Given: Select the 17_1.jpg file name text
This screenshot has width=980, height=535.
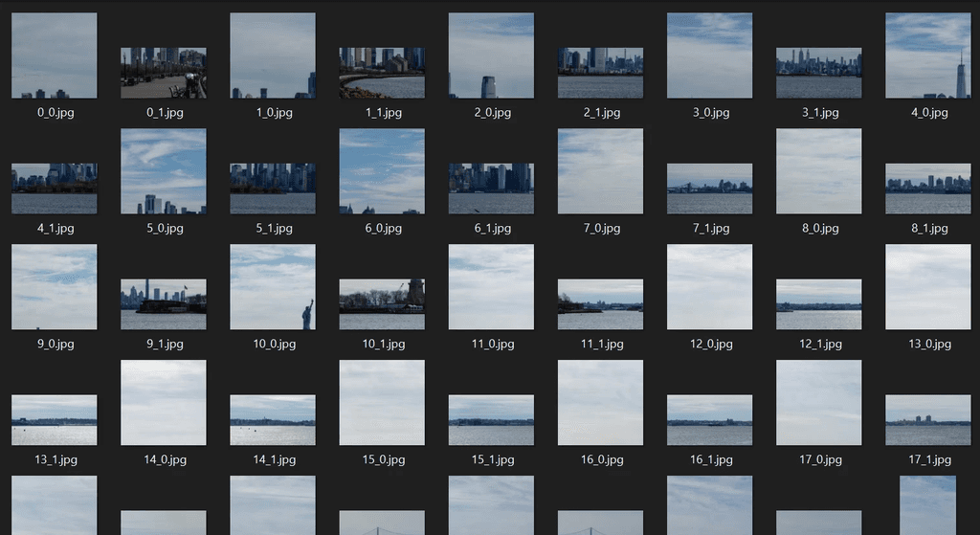Looking at the screenshot, I should 929,460.
